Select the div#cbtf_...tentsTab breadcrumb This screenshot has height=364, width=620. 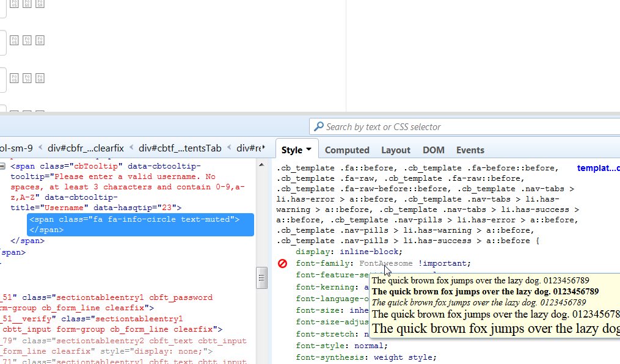180,148
